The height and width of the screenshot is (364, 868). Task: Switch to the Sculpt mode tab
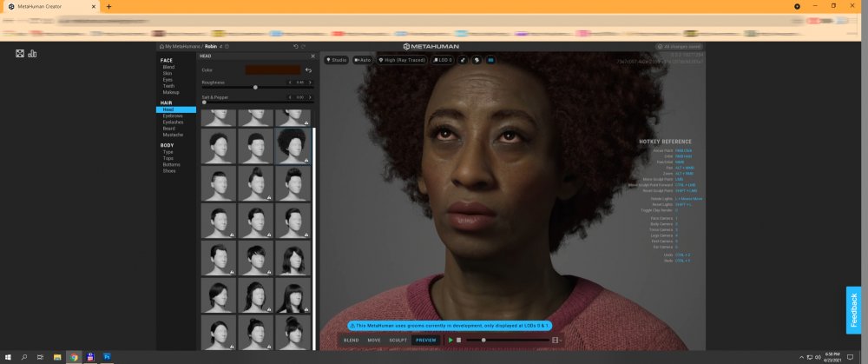point(398,340)
